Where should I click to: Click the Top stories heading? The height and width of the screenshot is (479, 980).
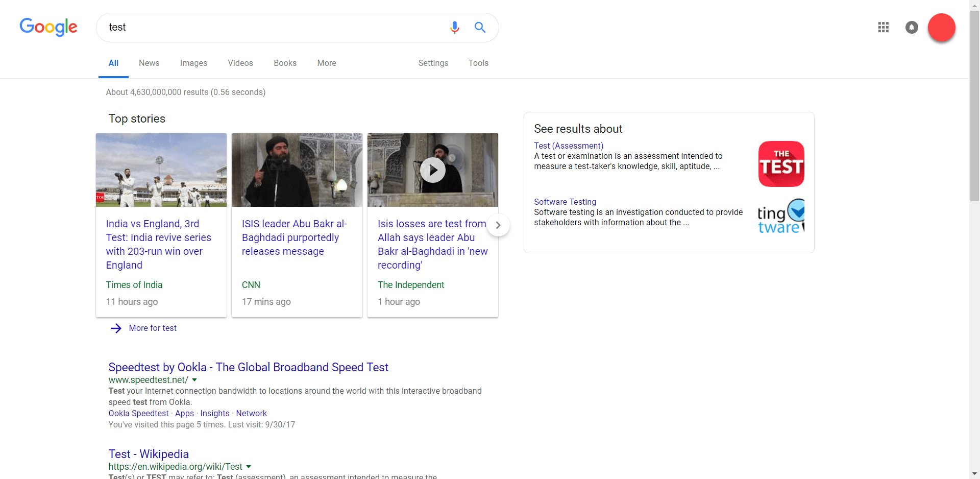pos(137,118)
